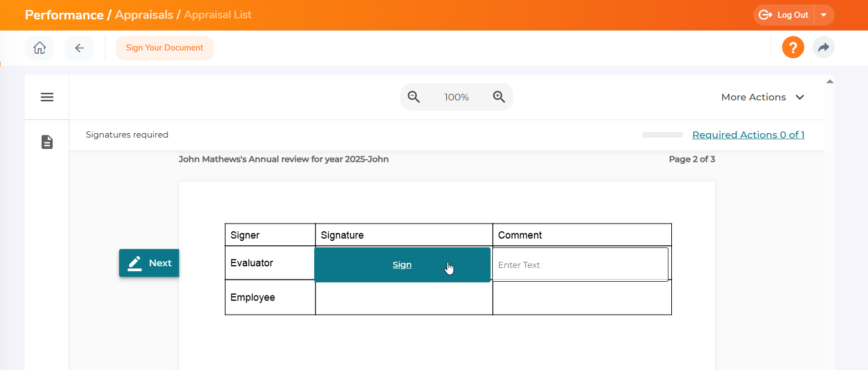Click the home icon button

coord(39,48)
